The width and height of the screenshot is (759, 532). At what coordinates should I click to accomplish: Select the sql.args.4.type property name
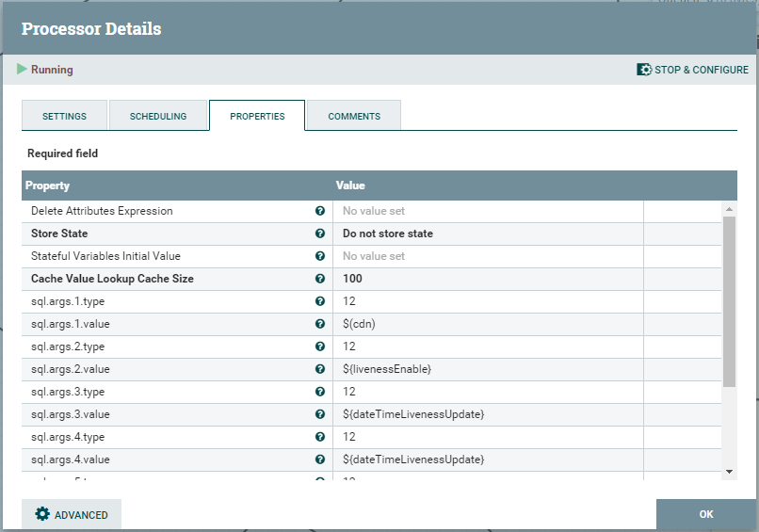point(68,437)
